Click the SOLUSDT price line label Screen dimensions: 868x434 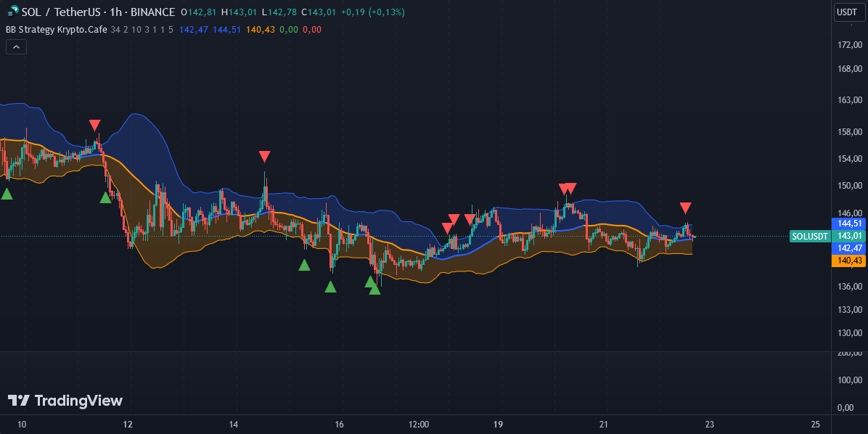[809, 236]
